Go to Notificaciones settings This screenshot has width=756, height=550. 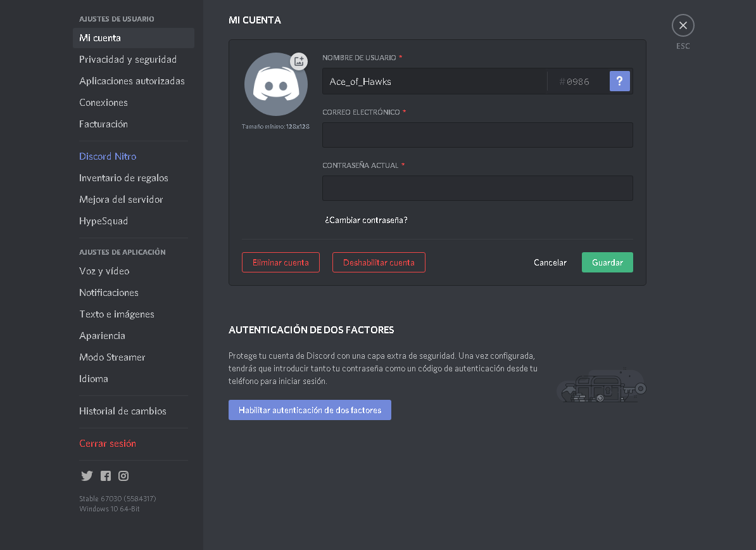click(x=134, y=293)
